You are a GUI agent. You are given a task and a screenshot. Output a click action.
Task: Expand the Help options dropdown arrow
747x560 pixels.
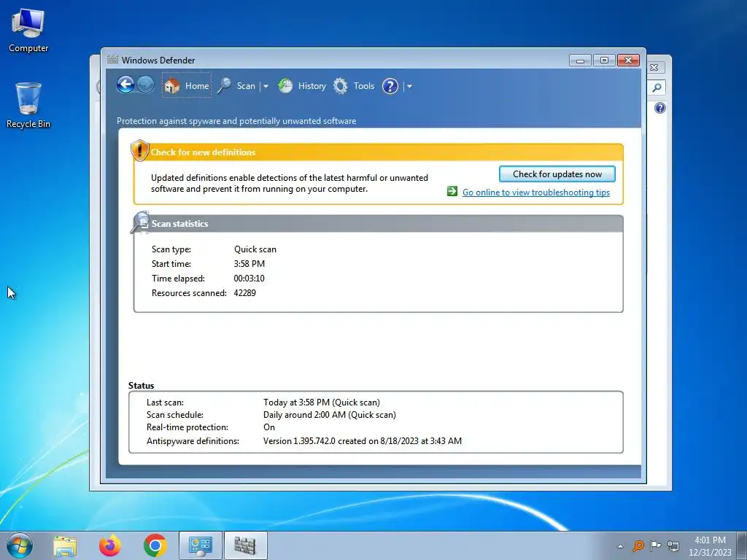[x=409, y=86]
